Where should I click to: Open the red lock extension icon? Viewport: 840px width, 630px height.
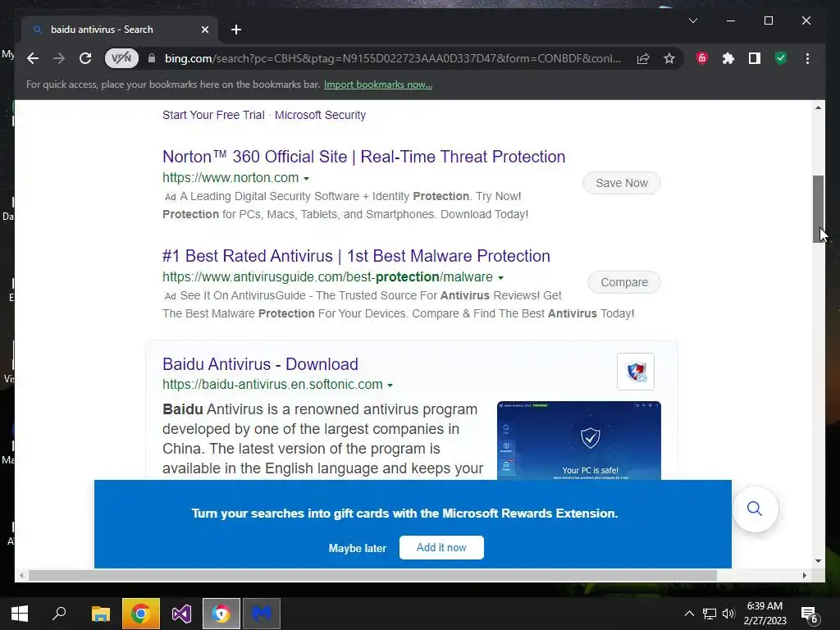[702, 58]
